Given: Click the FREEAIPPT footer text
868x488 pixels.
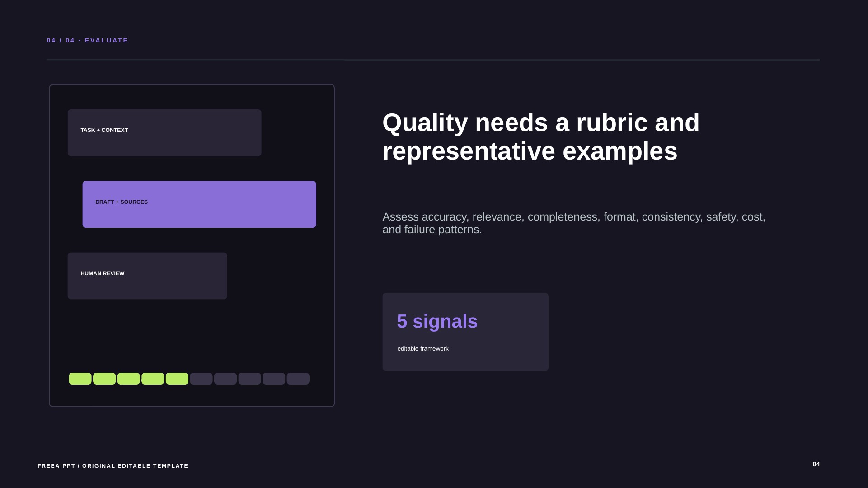Looking at the screenshot, I should tap(113, 466).
